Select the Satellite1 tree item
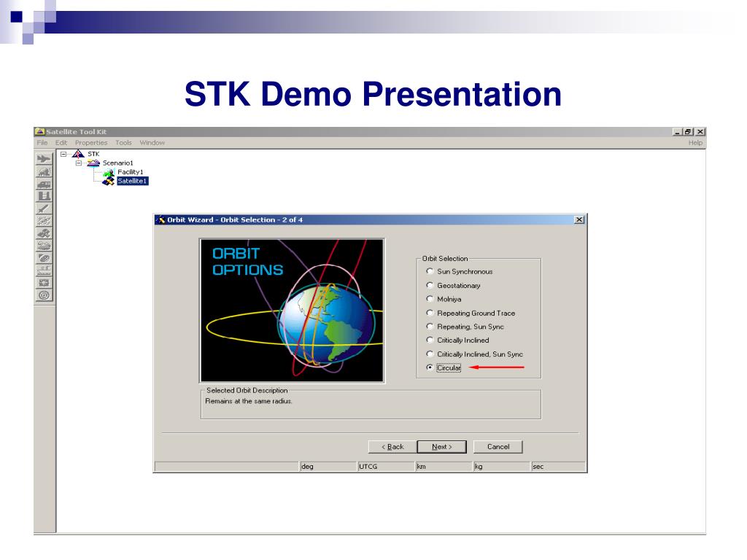The image size is (747, 560). coord(133,181)
